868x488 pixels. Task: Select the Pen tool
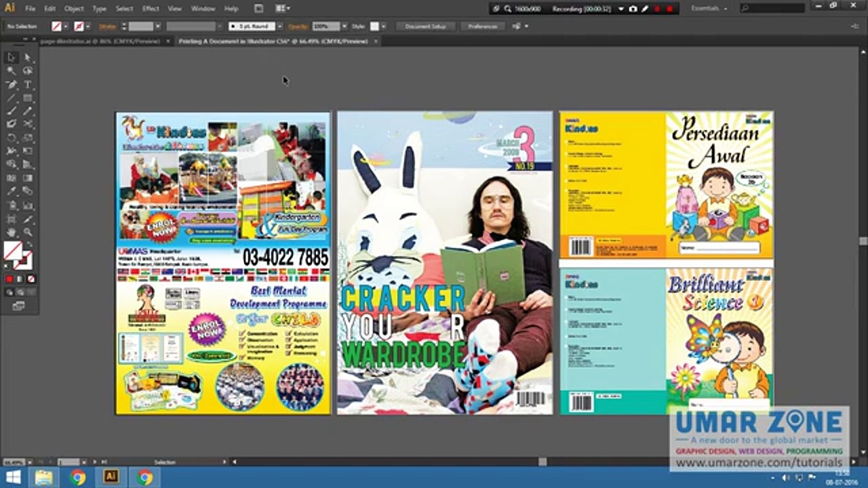click(x=12, y=85)
